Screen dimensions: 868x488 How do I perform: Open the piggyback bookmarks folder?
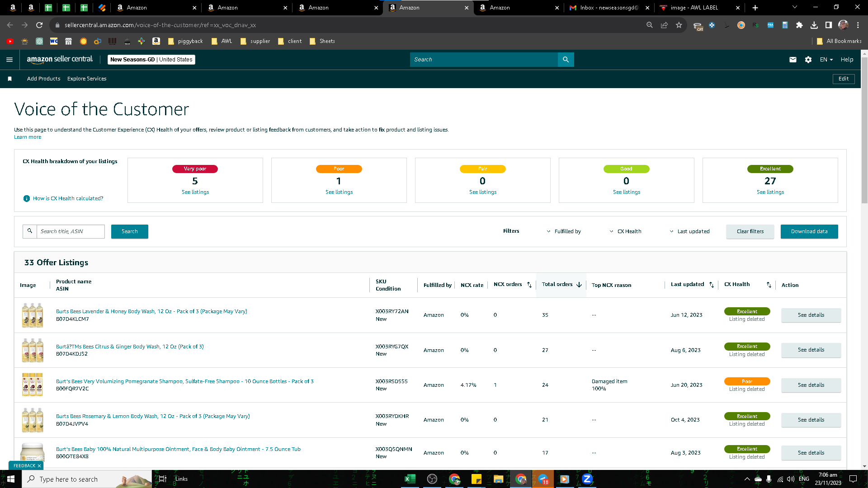[185, 41]
